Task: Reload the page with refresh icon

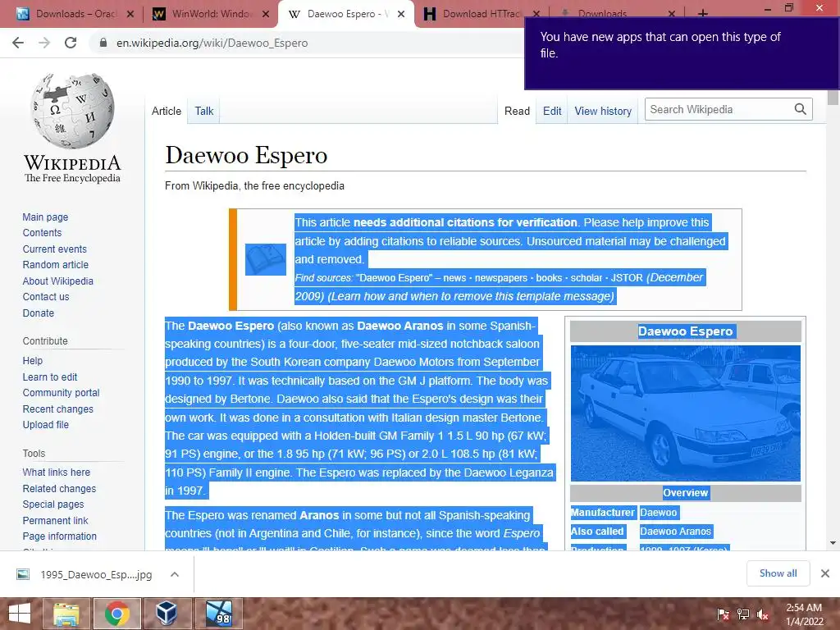Action: point(71,43)
